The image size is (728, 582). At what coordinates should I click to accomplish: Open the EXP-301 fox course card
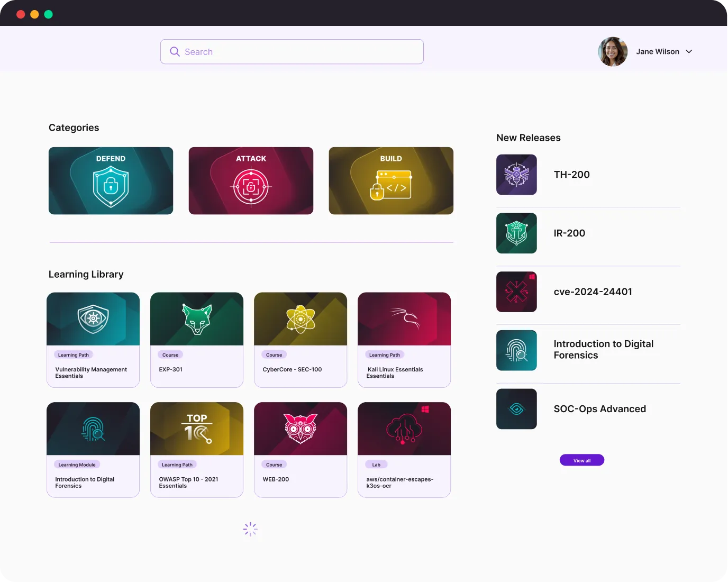point(197,340)
